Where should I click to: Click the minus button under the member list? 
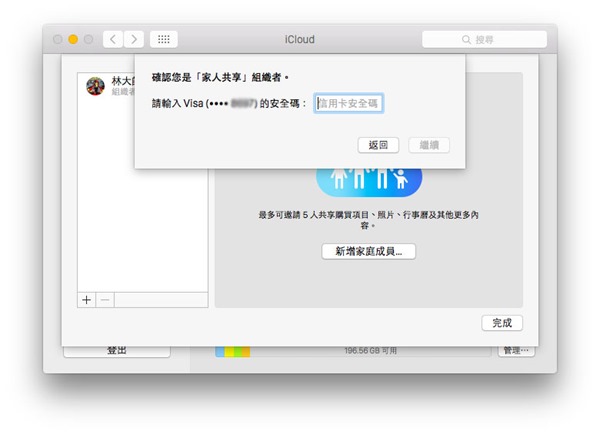105,300
